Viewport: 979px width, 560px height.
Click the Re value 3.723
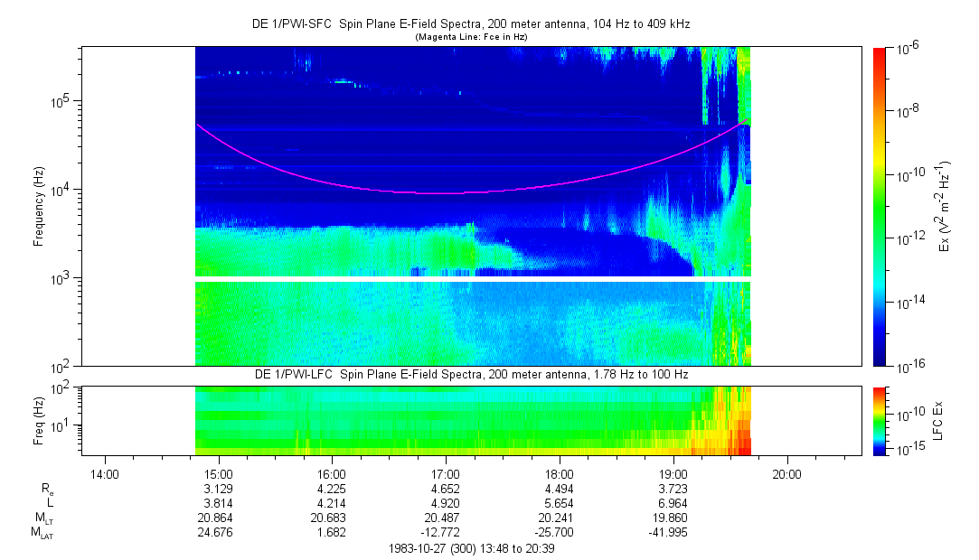673,489
